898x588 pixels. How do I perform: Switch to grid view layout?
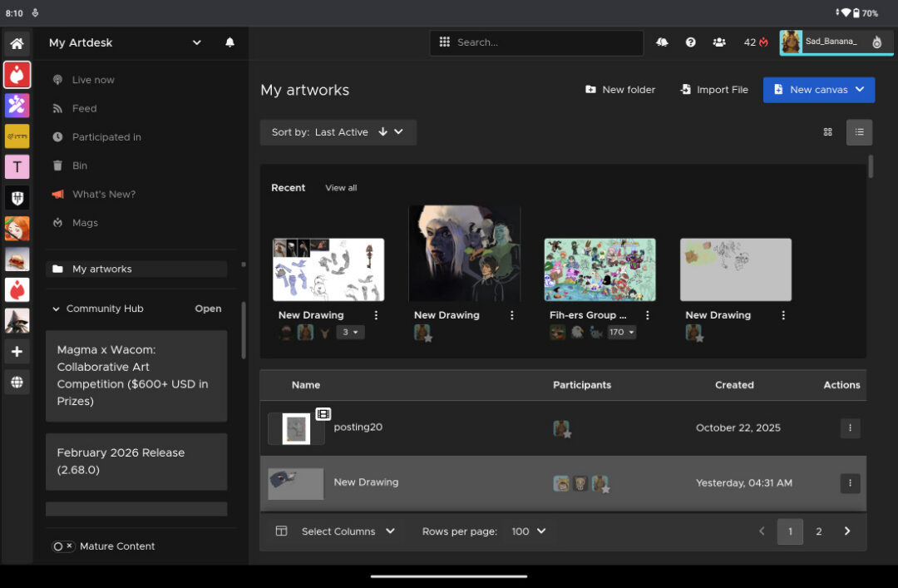point(827,131)
